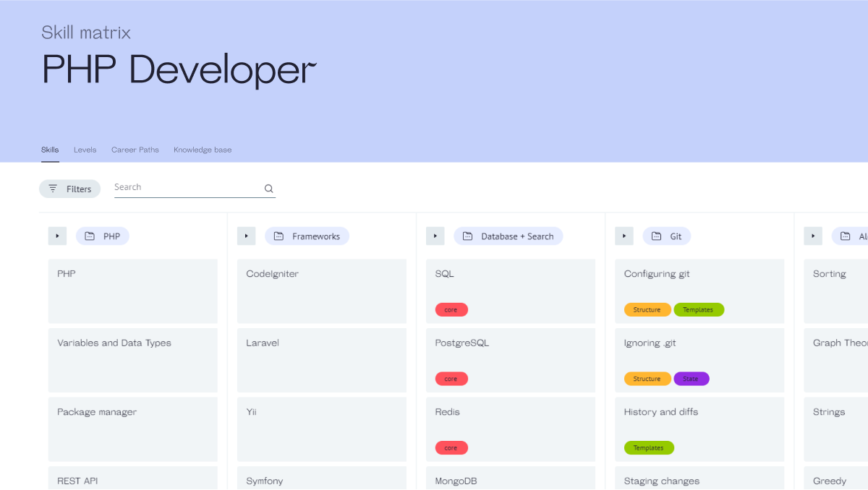Open the Laravel skill card
Viewport: 868px width, 490px height.
322,360
